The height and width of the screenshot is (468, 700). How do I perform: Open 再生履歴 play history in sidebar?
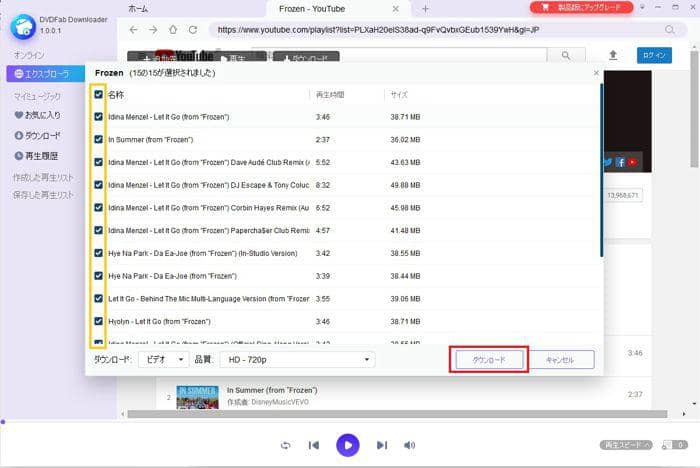pos(36,156)
